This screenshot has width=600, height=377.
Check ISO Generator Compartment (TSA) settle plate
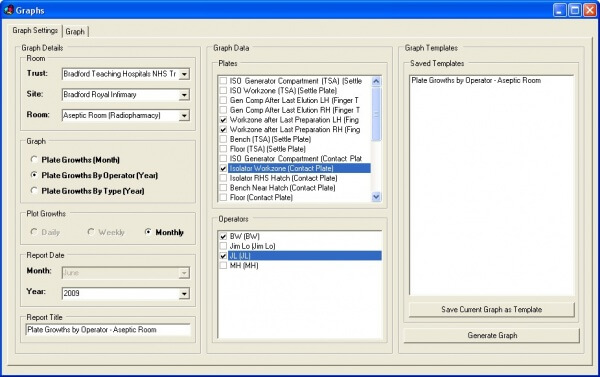[223, 81]
